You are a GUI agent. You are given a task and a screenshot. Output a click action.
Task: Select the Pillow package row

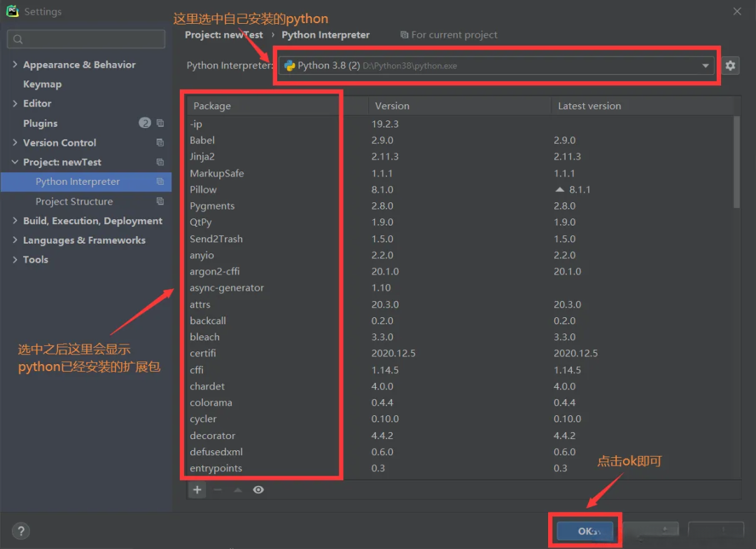[460, 190]
